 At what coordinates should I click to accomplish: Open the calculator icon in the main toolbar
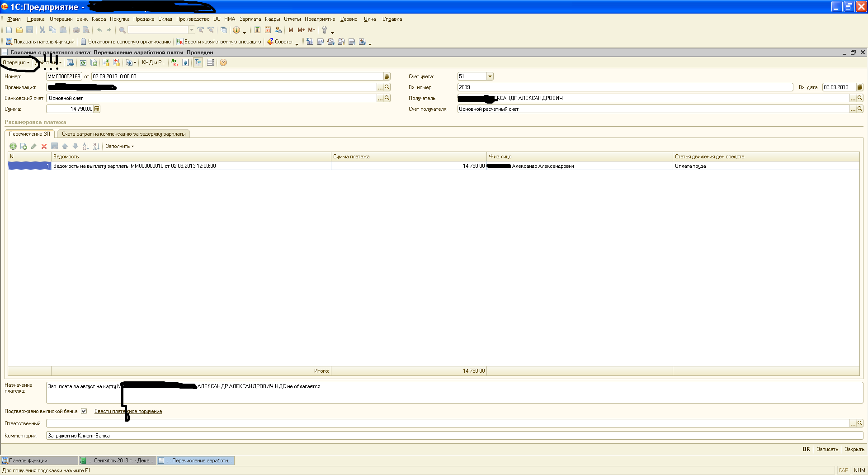[x=257, y=30]
